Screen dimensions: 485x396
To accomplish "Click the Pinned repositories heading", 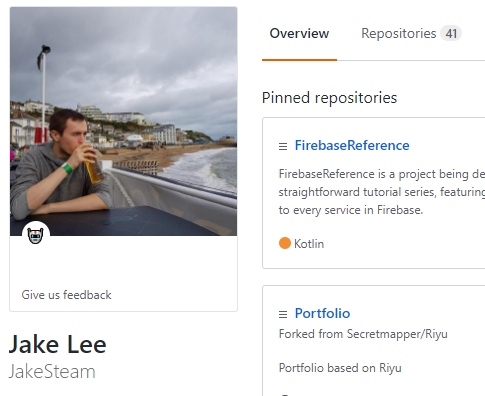I will [329, 98].
